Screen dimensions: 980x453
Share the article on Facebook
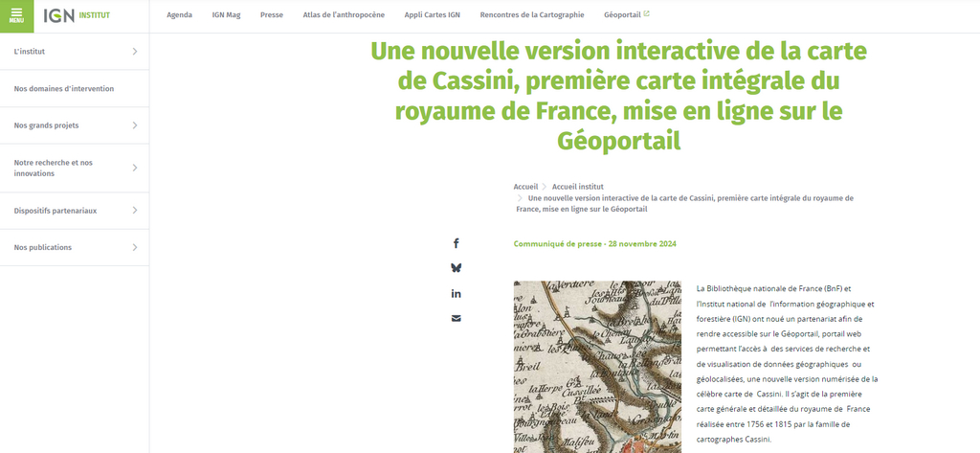point(457,243)
